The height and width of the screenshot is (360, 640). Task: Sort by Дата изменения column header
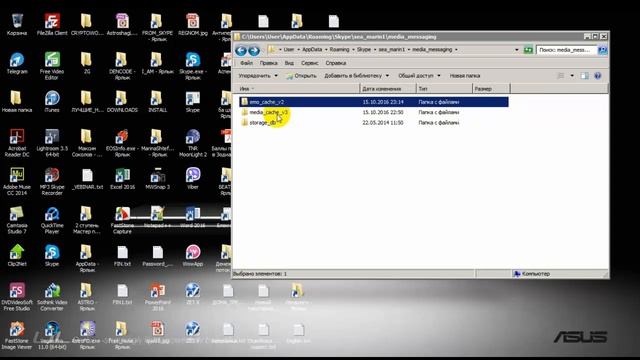(388, 89)
